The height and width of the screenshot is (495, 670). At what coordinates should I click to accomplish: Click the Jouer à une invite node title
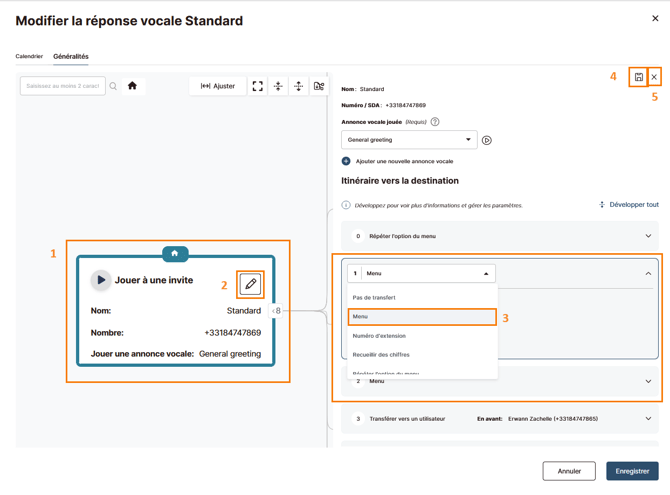pos(154,280)
